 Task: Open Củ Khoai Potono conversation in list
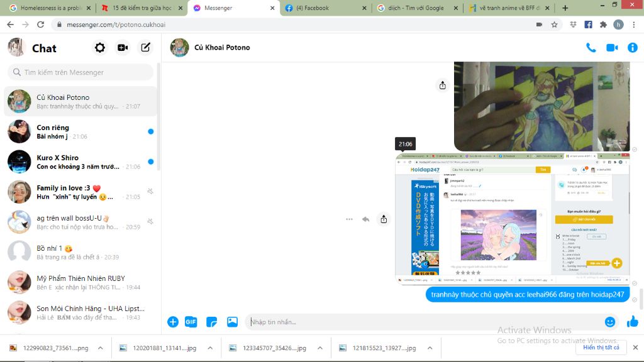[80, 101]
